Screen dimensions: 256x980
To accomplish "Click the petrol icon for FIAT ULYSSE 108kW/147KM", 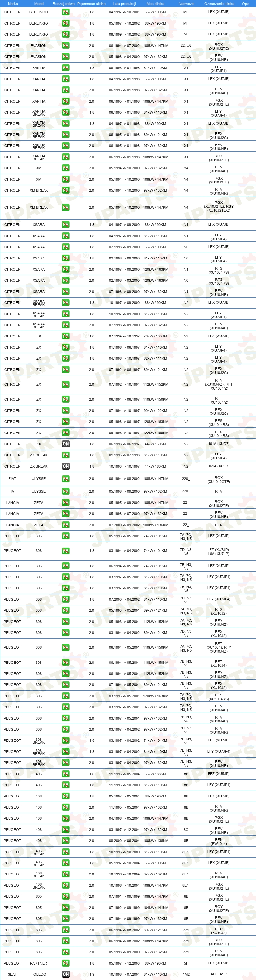I will [x=66, y=479].
